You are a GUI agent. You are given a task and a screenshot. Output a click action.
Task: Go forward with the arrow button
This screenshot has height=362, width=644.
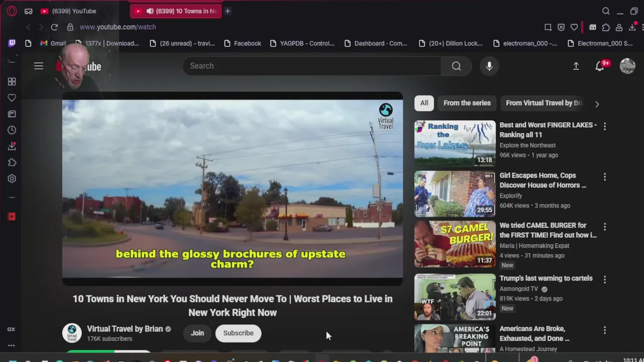(41, 27)
